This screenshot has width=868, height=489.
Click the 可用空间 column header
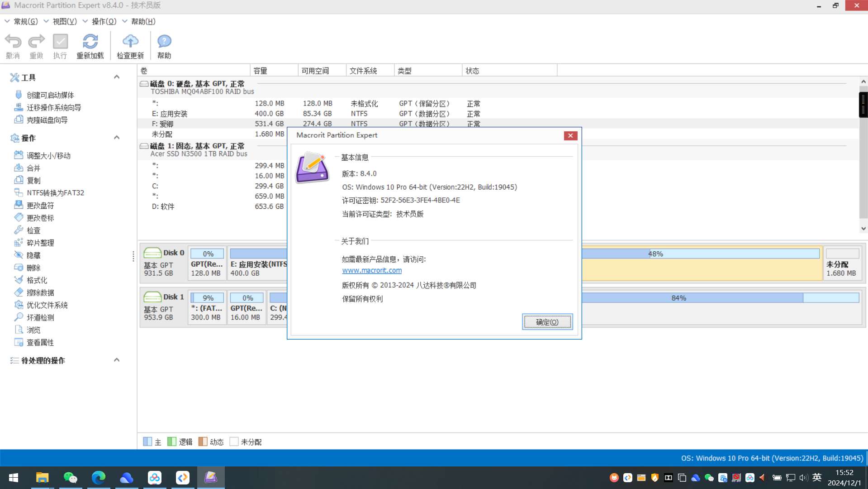pyautogui.click(x=322, y=71)
